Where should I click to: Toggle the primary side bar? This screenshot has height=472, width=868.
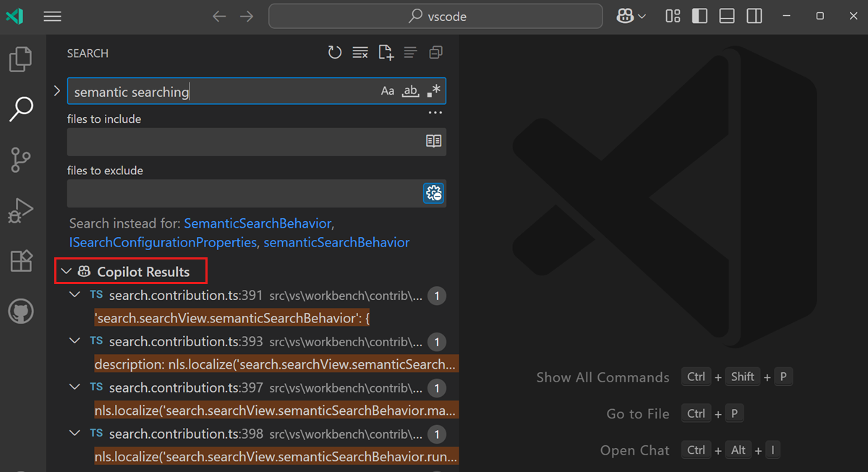pos(699,16)
